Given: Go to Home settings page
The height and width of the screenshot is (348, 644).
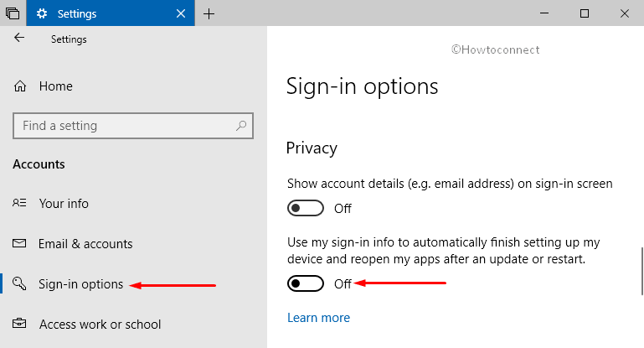Looking at the screenshot, I should [x=55, y=86].
